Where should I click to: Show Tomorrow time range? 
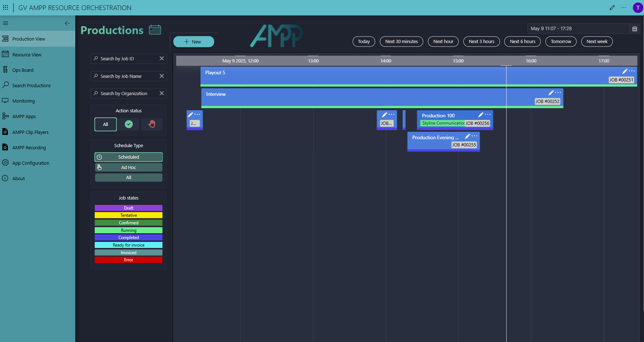[561, 42]
